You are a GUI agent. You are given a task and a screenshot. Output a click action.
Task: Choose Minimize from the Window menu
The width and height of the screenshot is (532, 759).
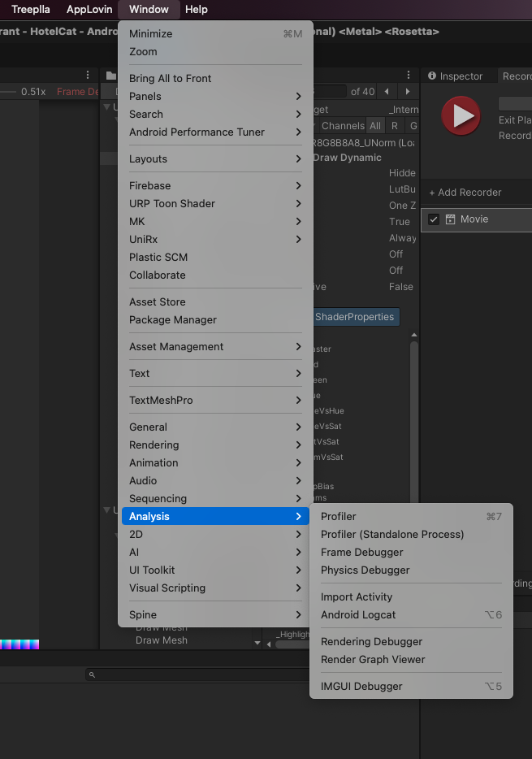pos(215,34)
